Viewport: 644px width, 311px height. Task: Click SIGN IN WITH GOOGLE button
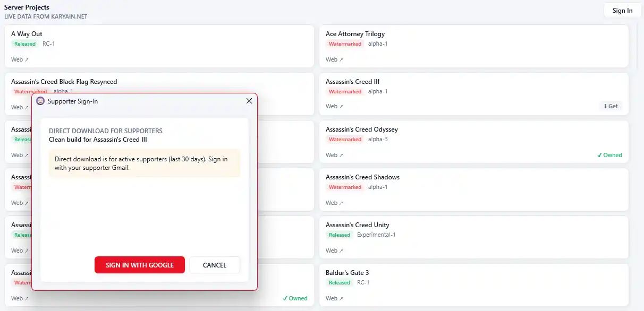point(140,265)
